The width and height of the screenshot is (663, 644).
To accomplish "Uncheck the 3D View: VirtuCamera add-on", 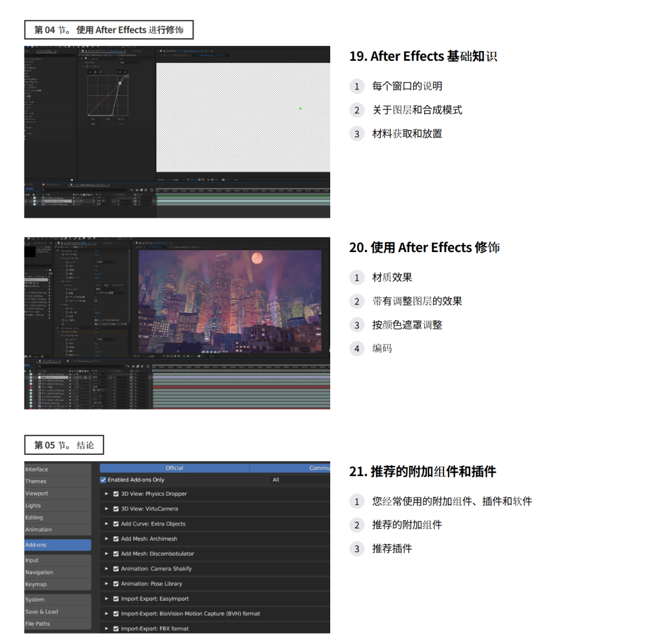I will pos(116,509).
